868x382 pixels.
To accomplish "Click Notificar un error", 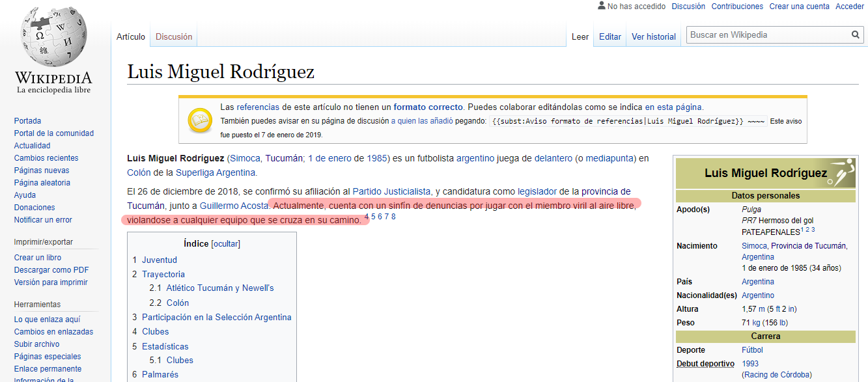I will click(43, 220).
